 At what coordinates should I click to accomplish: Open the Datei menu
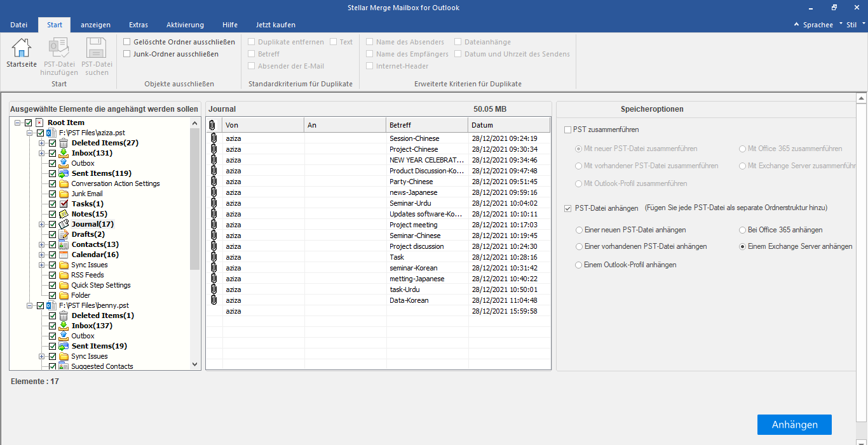click(x=19, y=25)
